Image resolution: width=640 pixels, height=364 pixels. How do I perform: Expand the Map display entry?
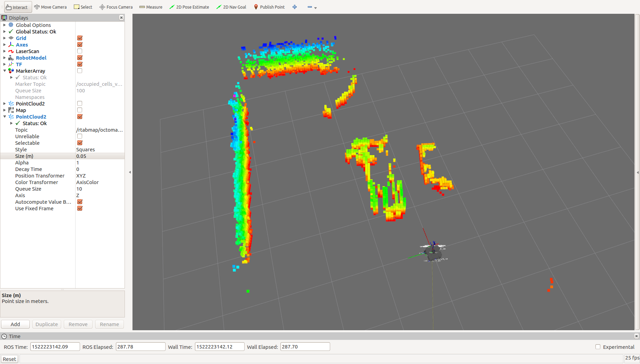[4, 110]
